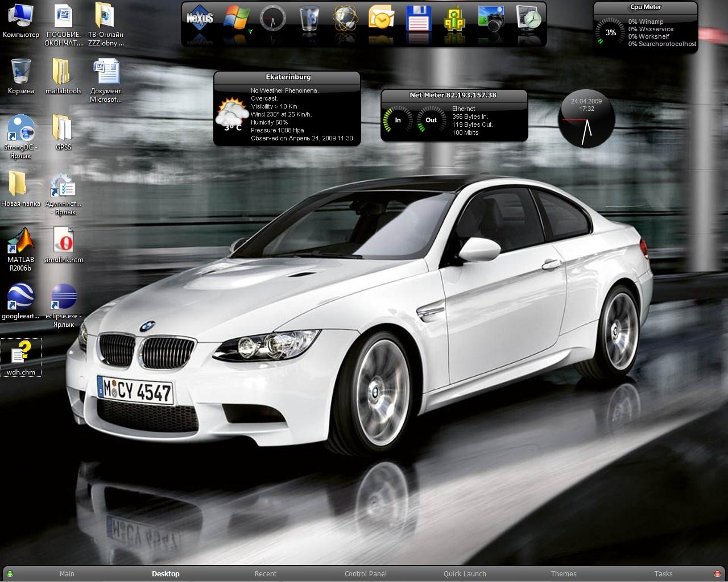Click the Nexus logo icon in the dock

pos(200,19)
